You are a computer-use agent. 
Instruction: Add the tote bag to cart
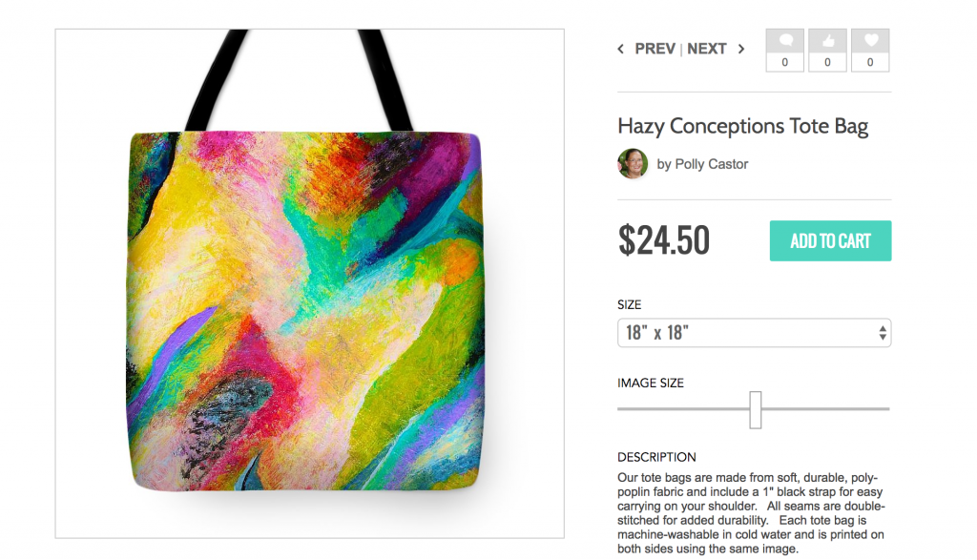(831, 240)
